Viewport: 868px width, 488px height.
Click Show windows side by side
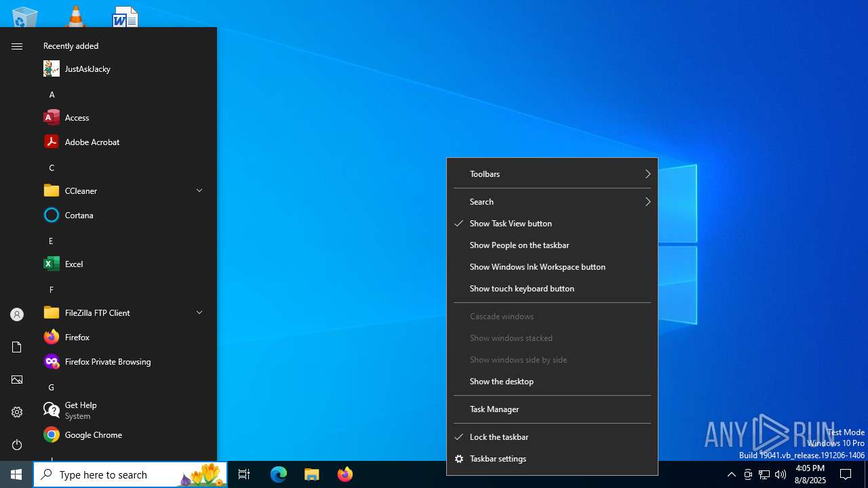[553, 360]
